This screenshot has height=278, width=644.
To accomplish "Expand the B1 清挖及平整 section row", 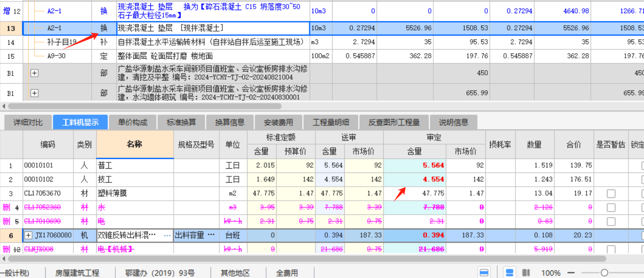I will (x=34, y=73).
